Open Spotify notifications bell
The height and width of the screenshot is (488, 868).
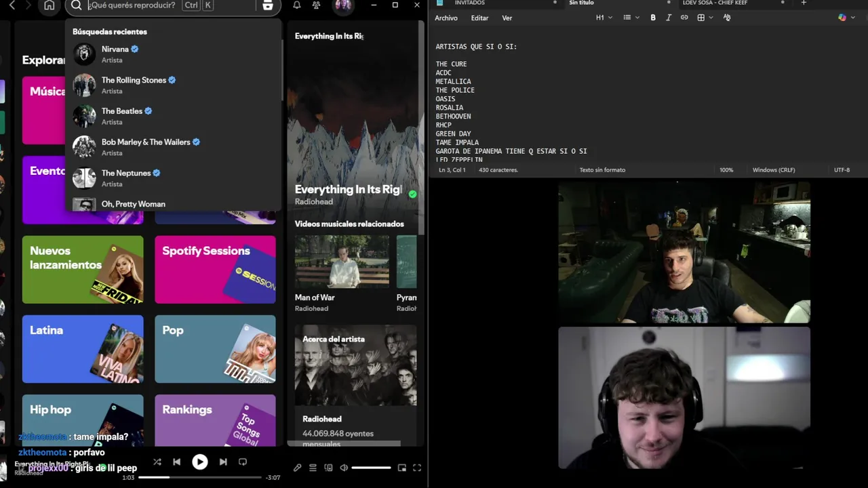296,5
